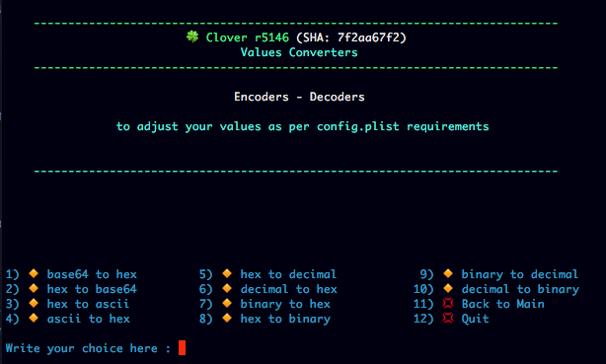Click the 'binary to hex' text

tap(285, 304)
